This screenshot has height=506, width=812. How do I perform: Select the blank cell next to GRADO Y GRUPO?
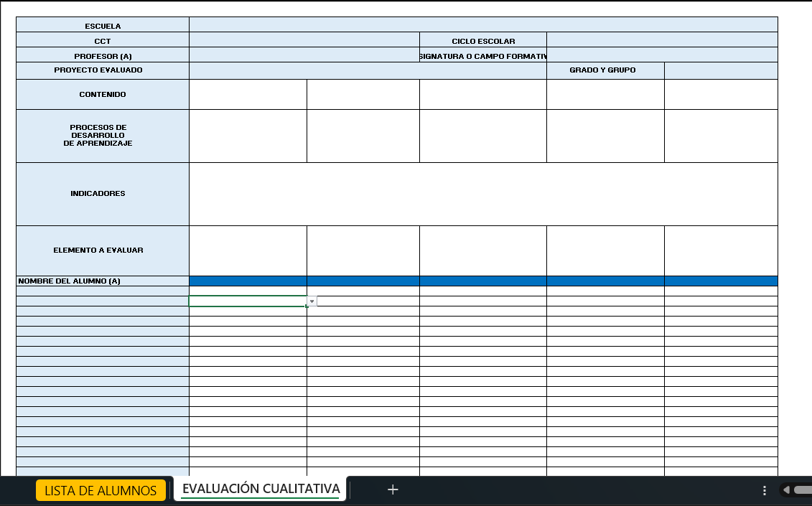[720, 70]
